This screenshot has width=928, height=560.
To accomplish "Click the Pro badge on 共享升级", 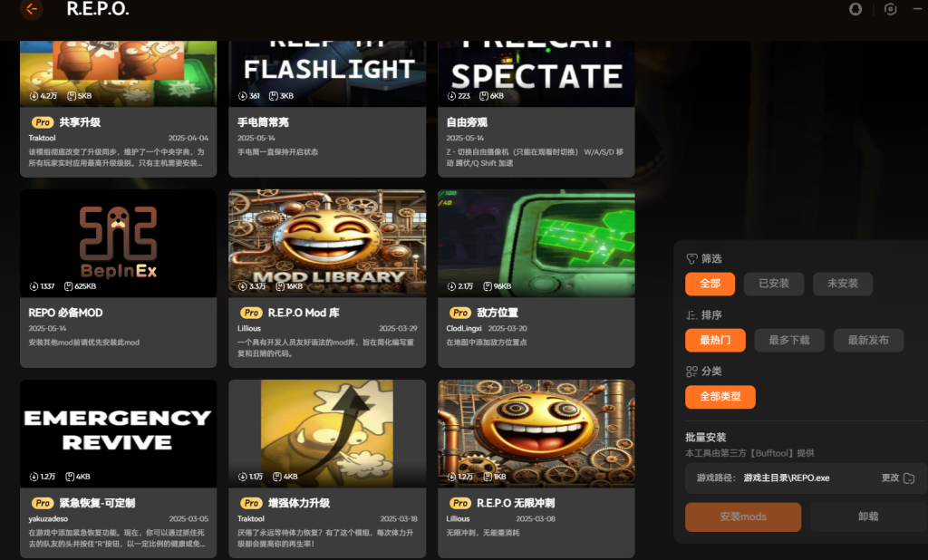I will click(43, 122).
